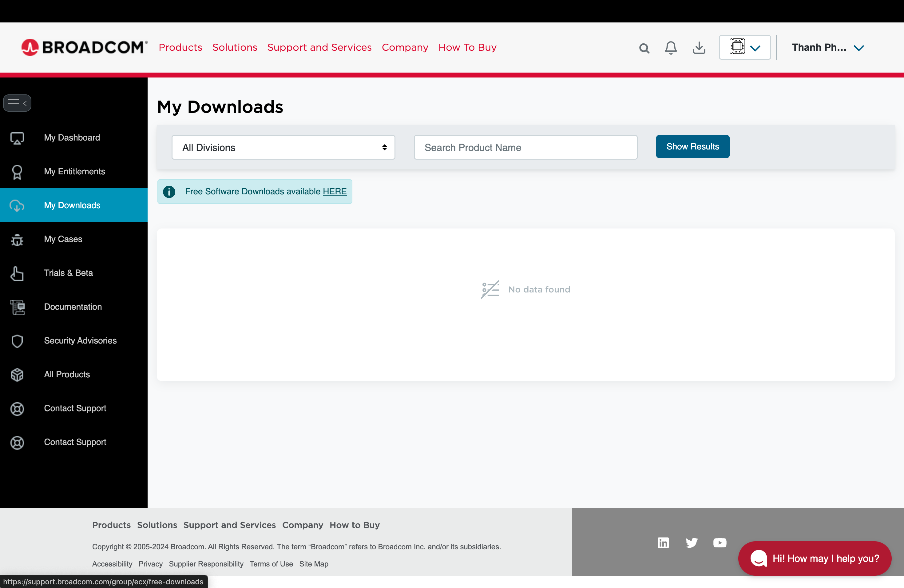Screen dimensions: 904x588
Task: Follow the HERE free downloads link
Action: pyautogui.click(x=335, y=192)
